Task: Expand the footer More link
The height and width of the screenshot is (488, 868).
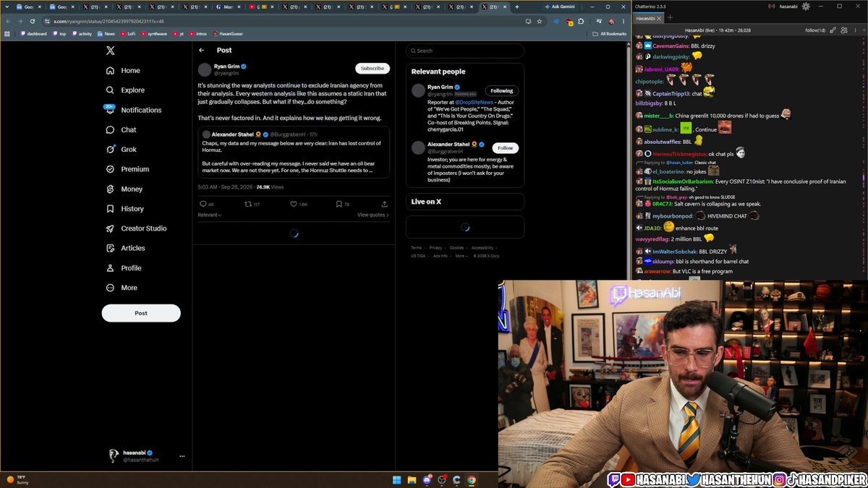Action: tap(461, 256)
